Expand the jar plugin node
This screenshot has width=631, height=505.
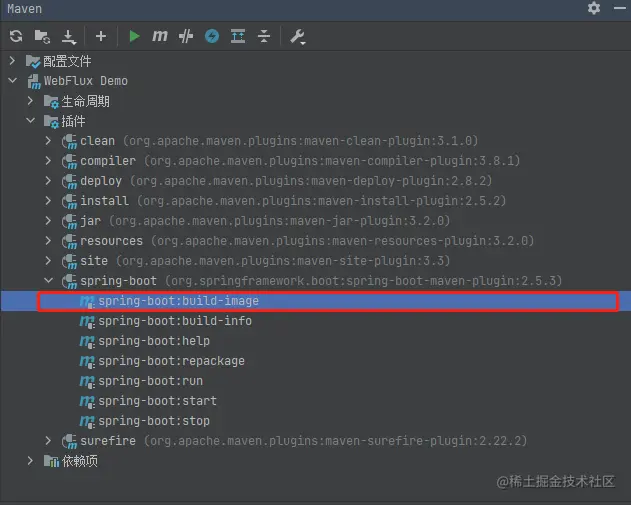click(48, 221)
